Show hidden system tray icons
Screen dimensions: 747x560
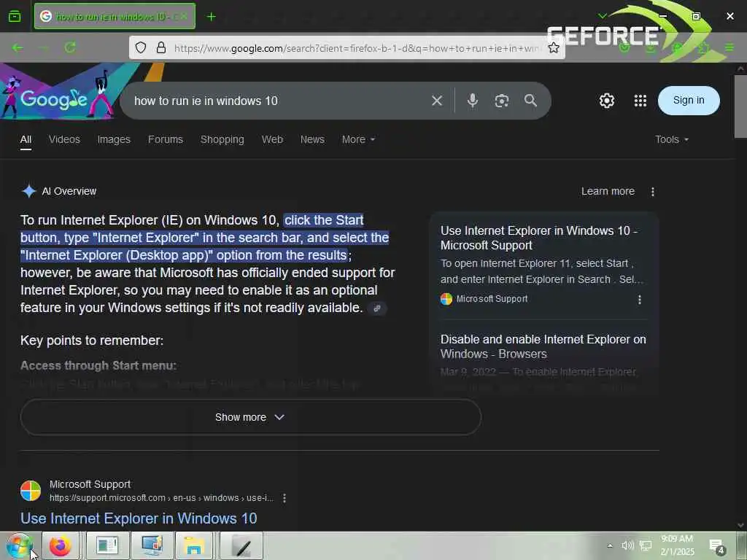tap(610, 545)
